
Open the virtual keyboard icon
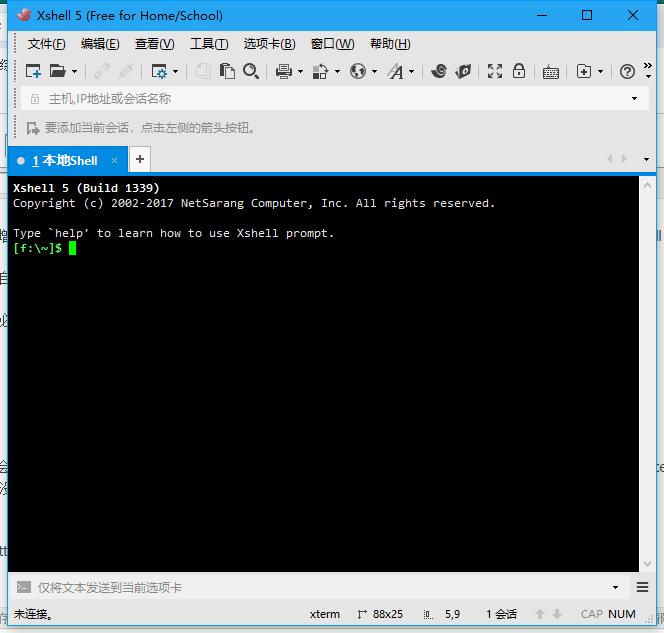551,71
